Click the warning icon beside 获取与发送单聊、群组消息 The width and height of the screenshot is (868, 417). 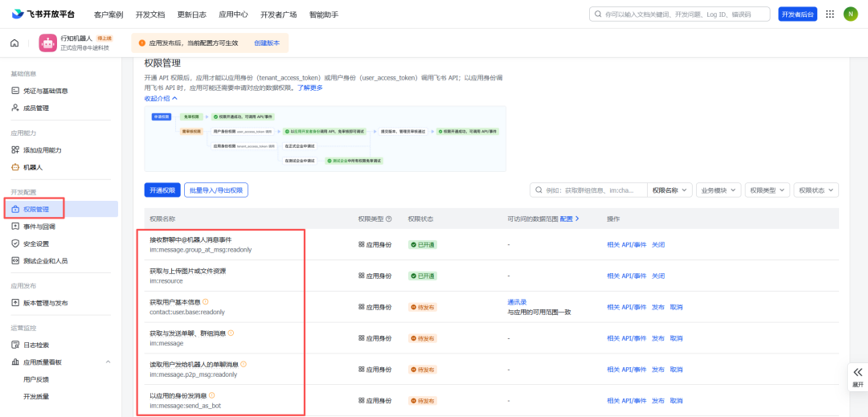tap(231, 333)
